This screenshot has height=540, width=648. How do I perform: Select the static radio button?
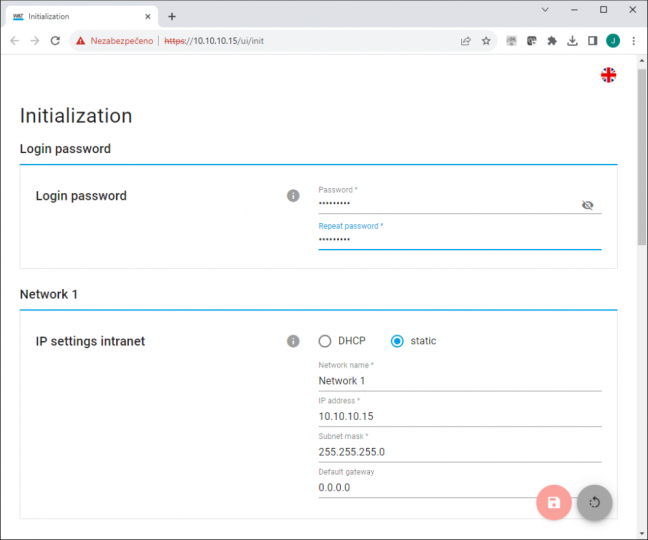click(397, 341)
